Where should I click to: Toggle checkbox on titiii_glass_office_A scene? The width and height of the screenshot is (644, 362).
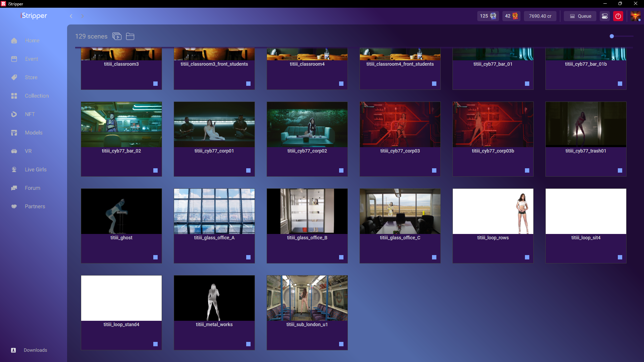[x=248, y=257]
